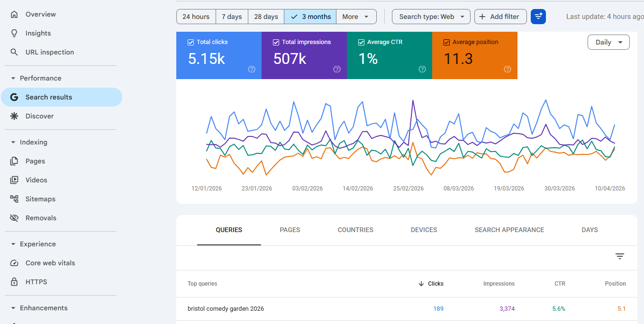The width and height of the screenshot is (644, 324).
Task: Open Average CTR help question icon
Action: click(x=422, y=69)
